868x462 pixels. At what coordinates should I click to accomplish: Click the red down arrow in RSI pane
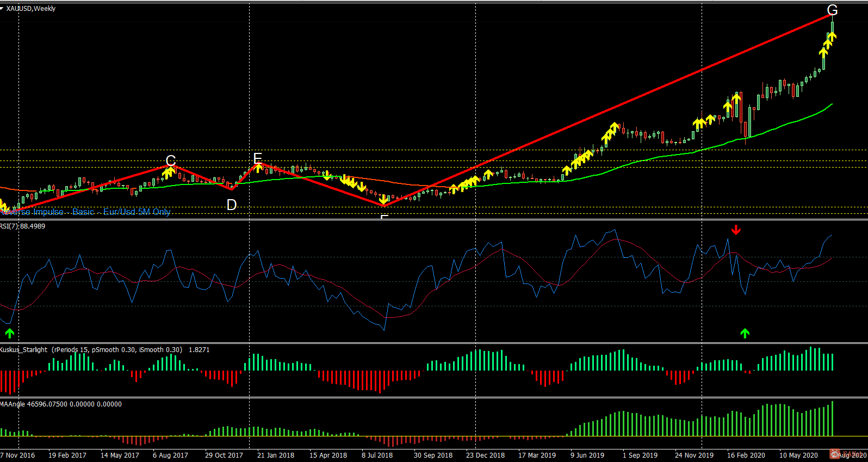tap(736, 230)
